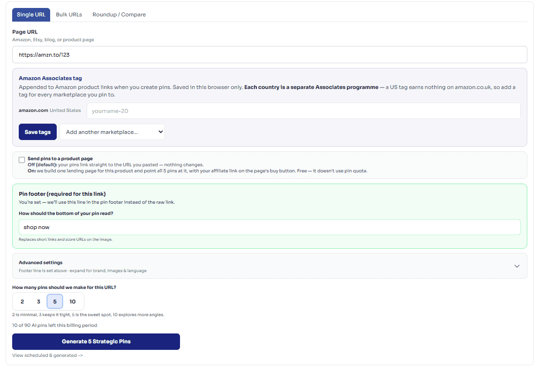Expand the Advanced settings section

[x=270, y=266]
